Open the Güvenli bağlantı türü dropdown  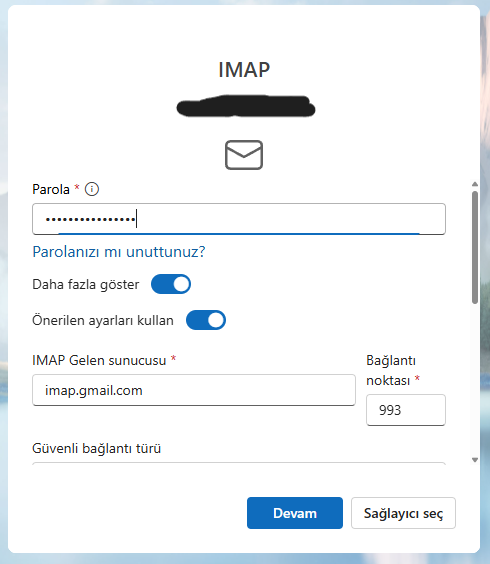(x=239, y=464)
